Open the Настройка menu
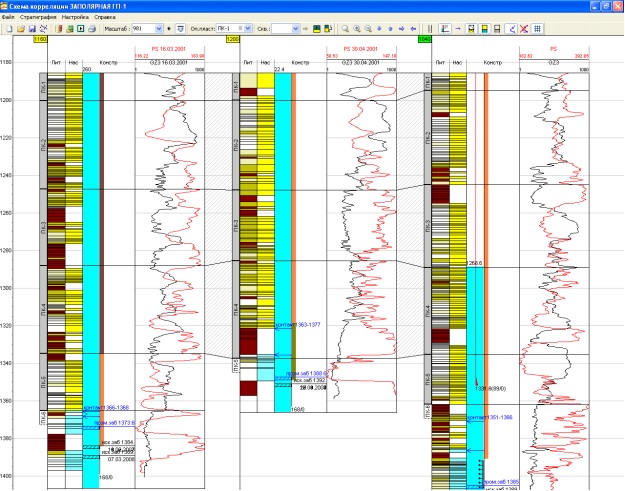This screenshot has width=625, height=491. click(75, 17)
